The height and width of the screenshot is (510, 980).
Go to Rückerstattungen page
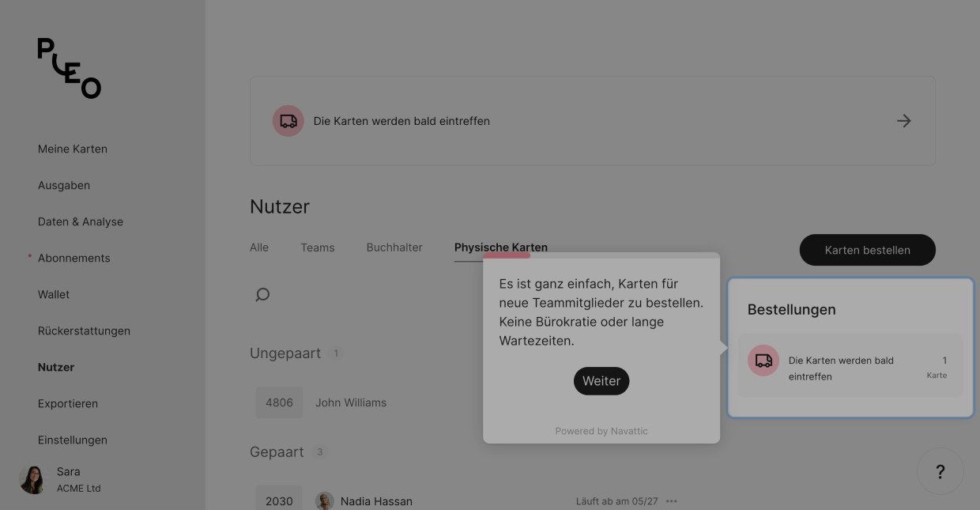tap(84, 331)
